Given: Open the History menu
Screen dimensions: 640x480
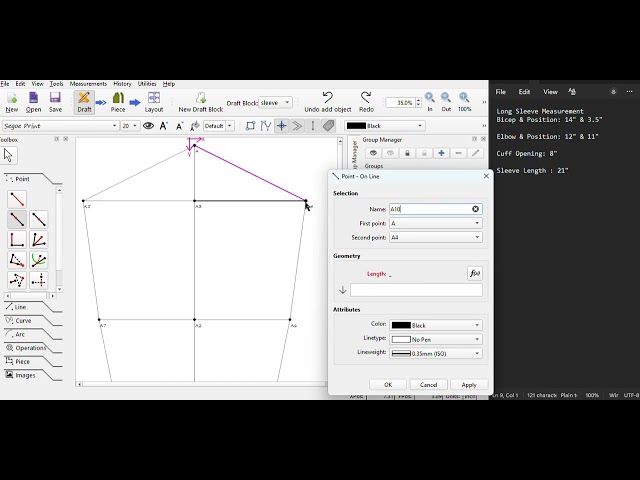Looking at the screenshot, I should [122, 84].
